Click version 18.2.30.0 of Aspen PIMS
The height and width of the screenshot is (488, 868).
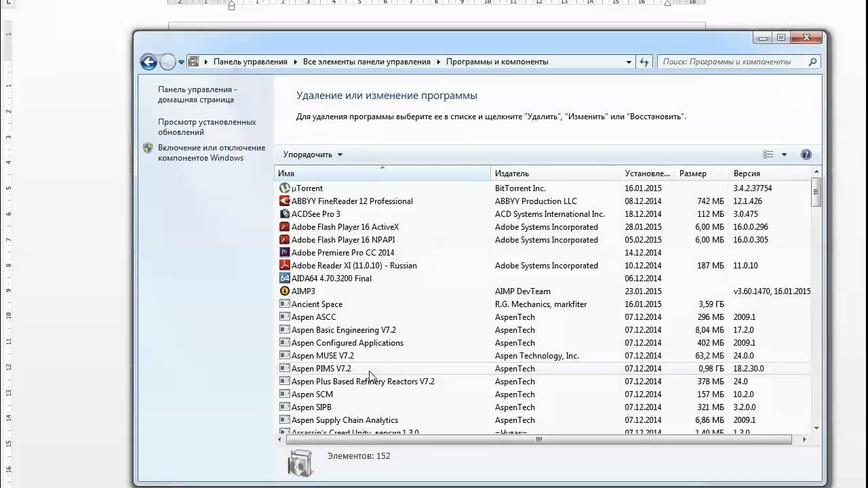[x=748, y=368]
